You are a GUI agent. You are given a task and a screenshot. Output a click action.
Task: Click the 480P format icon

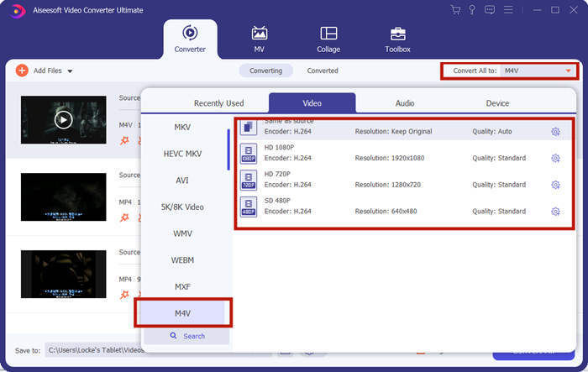(249, 207)
